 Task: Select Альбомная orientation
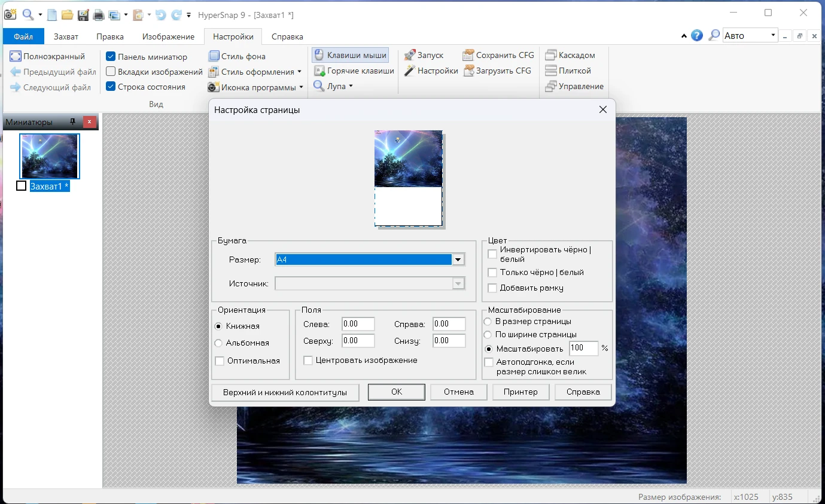coord(219,343)
